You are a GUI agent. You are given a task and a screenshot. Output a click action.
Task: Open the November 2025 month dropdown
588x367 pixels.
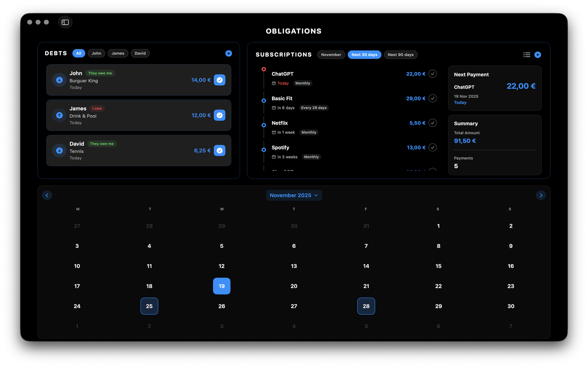(294, 195)
